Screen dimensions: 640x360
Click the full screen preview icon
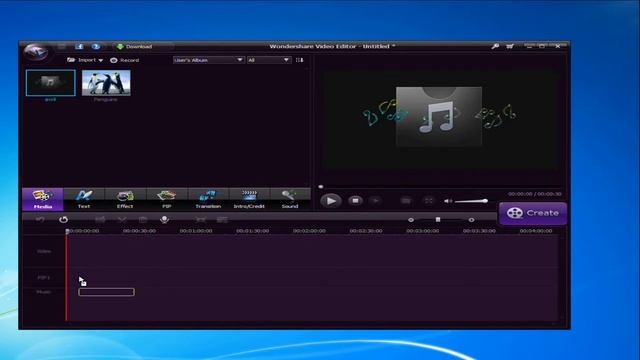click(429, 200)
